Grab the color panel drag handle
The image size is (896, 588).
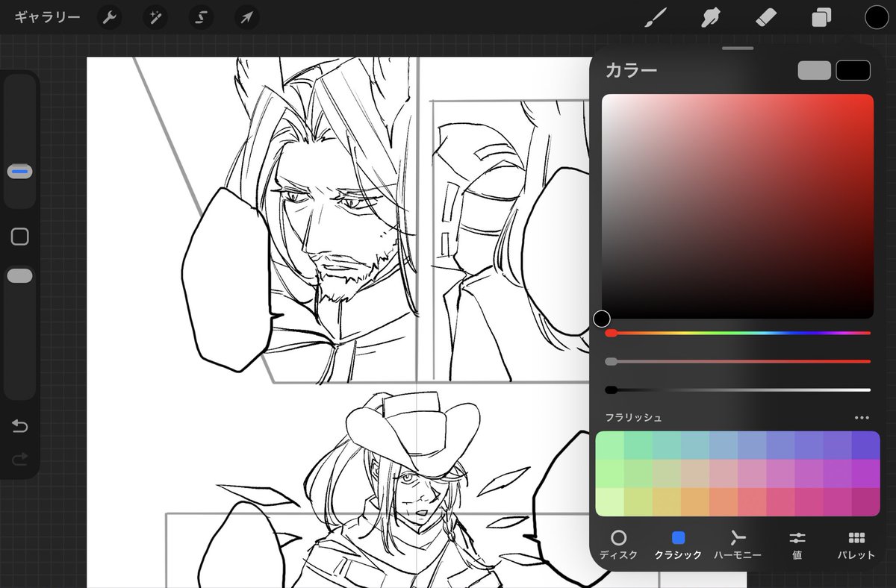(738, 49)
